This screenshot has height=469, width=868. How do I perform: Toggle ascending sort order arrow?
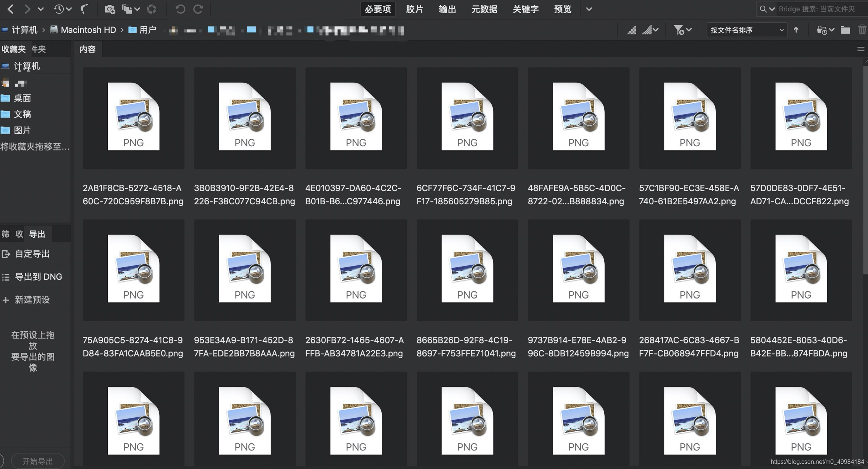[796, 30]
